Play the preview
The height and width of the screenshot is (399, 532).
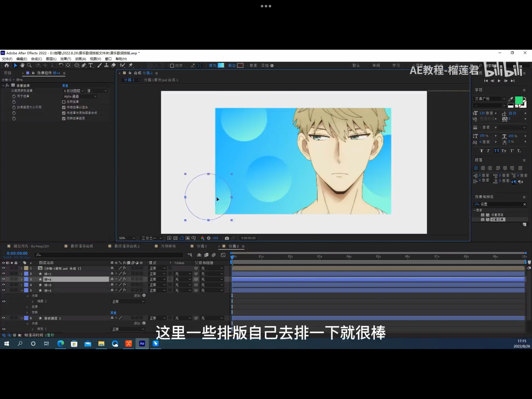(x=499, y=81)
